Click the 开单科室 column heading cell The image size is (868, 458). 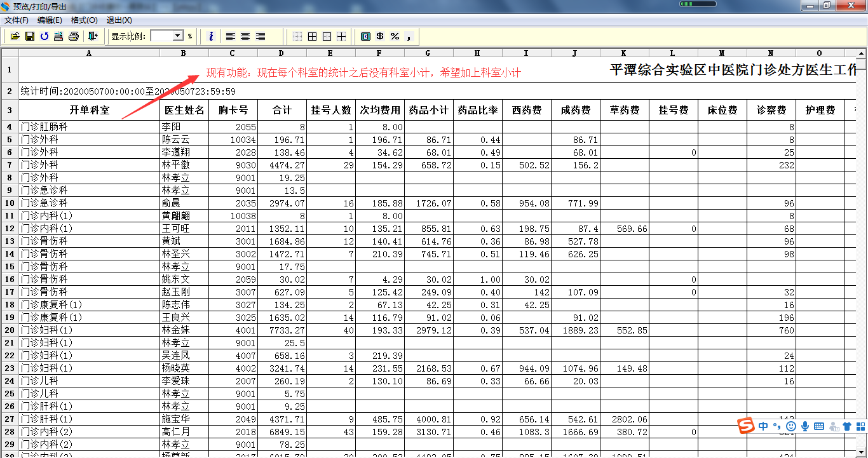(89, 111)
